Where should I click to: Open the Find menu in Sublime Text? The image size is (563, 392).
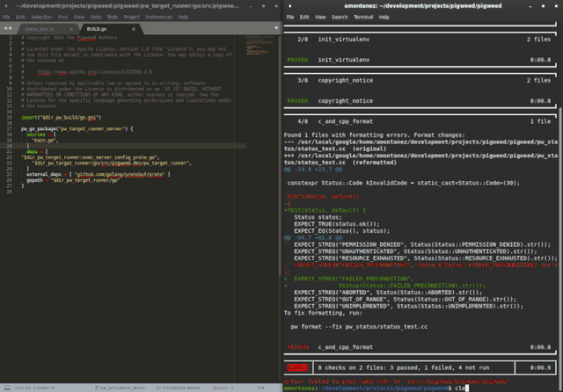(62, 17)
